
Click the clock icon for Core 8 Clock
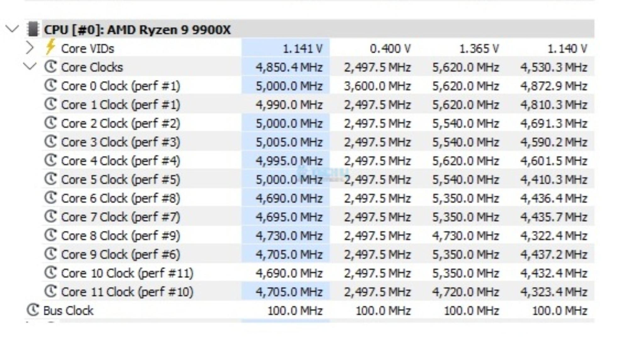point(50,235)
